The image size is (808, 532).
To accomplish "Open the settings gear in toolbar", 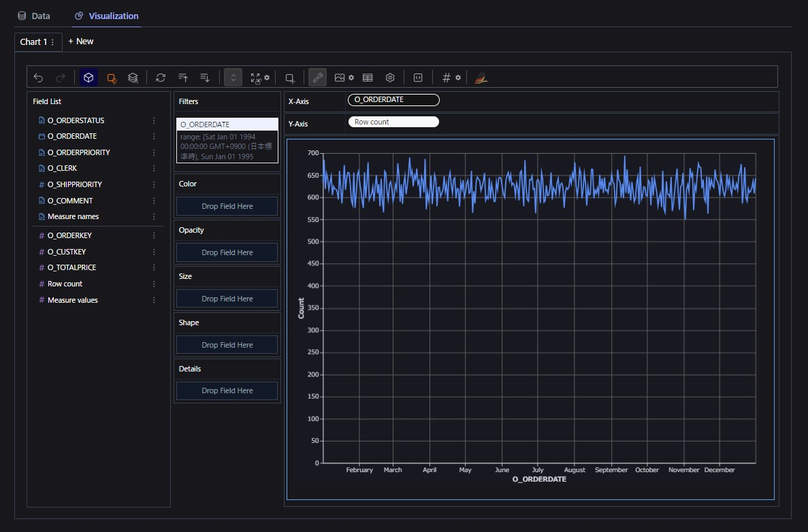I will (390, 78).
